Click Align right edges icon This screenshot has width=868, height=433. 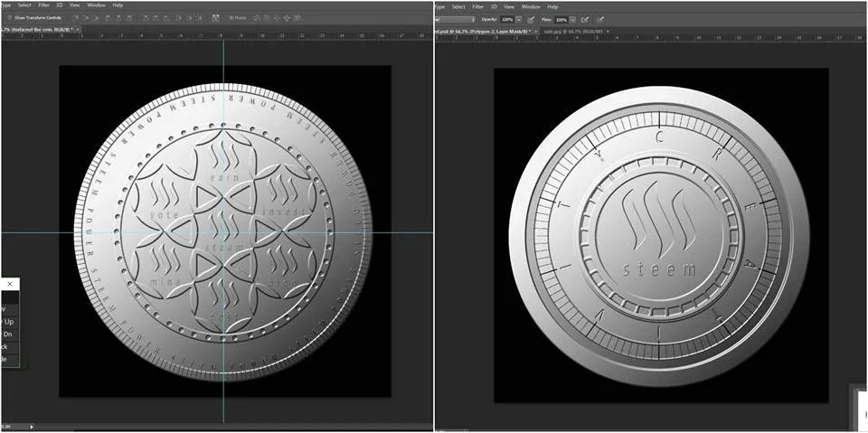click(129, 18)
